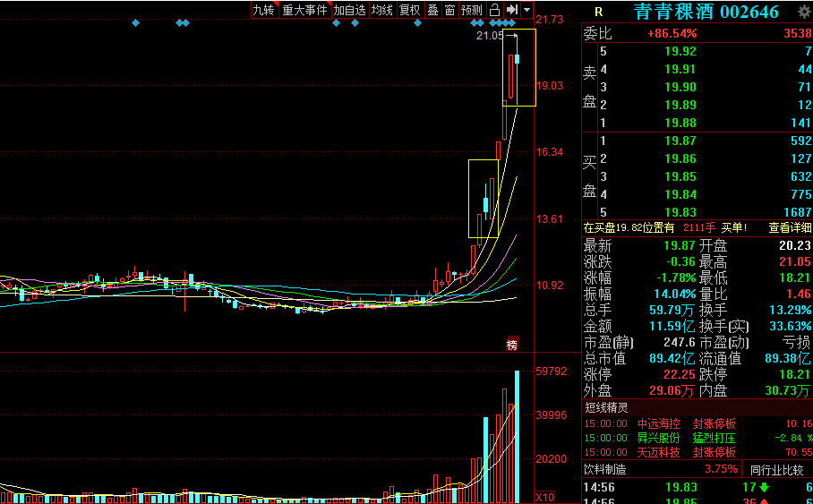Click 委比 value +86.54%
The image size is (813, 504).
click(672, 34)
